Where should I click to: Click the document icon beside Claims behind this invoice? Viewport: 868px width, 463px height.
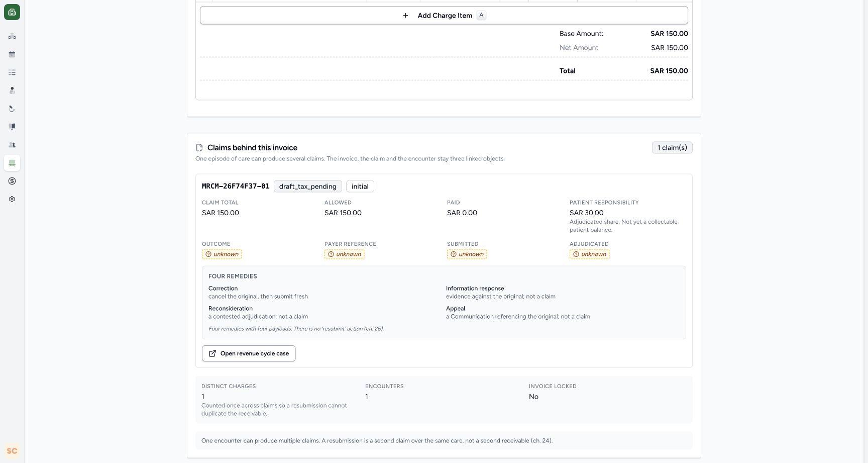199,148
